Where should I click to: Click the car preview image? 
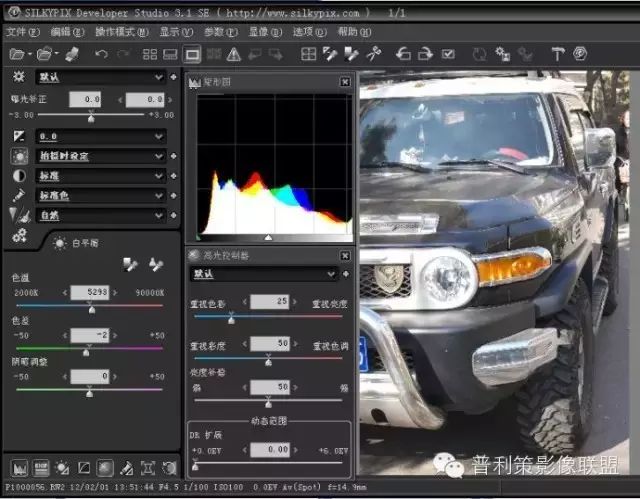point(495,273)
